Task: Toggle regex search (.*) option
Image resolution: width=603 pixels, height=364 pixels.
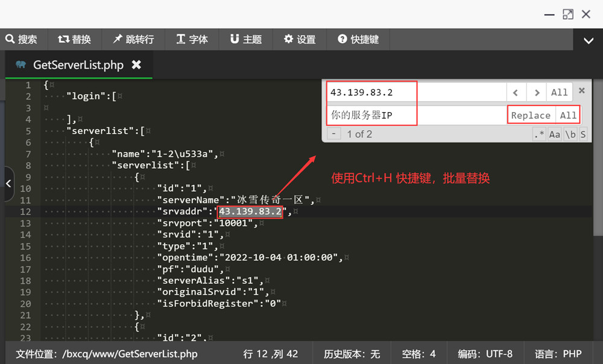Action: click(x=539, y=134)
